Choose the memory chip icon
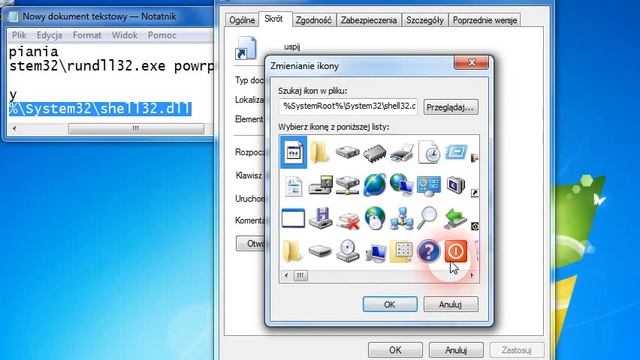 pos(374,153)
